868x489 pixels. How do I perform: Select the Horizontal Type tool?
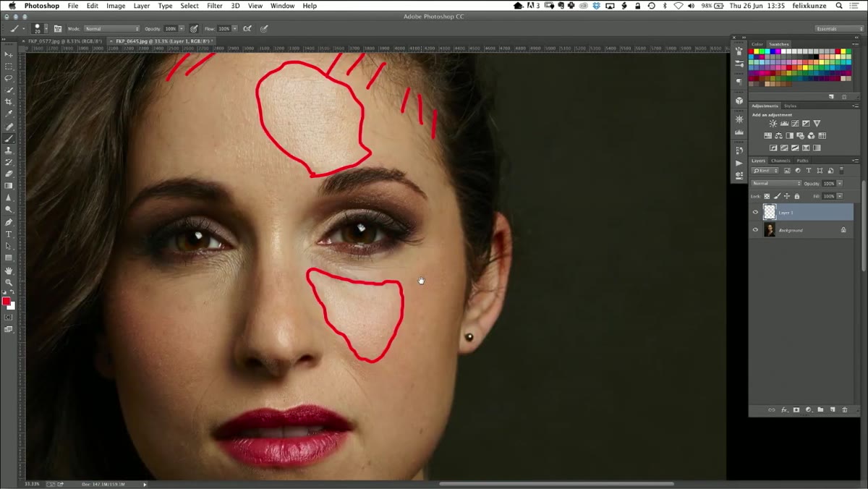pyautogui.click(x=9, y=234)
